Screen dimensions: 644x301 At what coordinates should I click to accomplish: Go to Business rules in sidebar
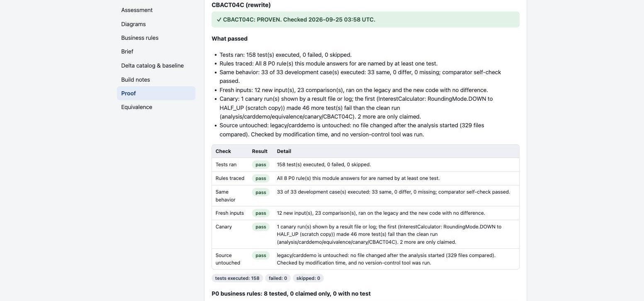(x=156, y=38)
